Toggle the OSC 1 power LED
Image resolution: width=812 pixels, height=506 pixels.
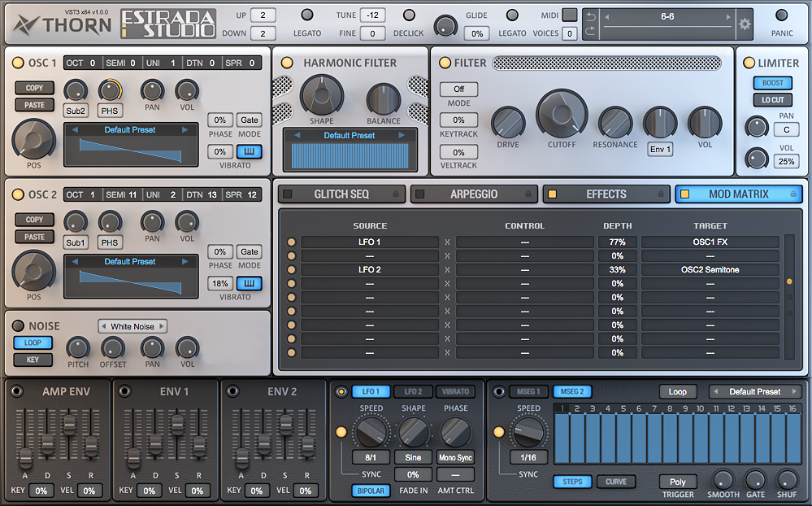[18, 63]
